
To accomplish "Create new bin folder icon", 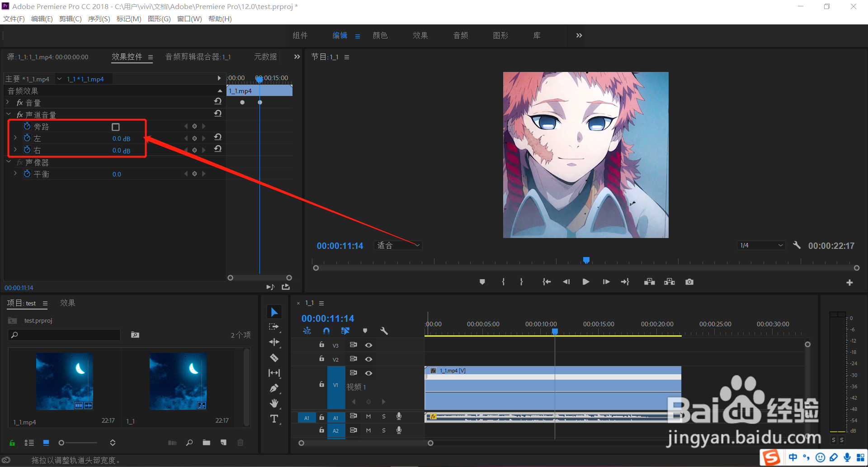I will point(207,443).
